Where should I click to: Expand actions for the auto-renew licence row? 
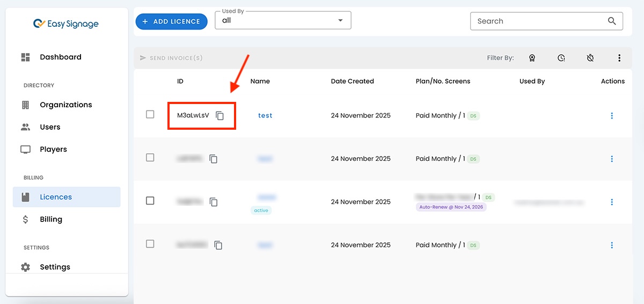pos(612,202)
